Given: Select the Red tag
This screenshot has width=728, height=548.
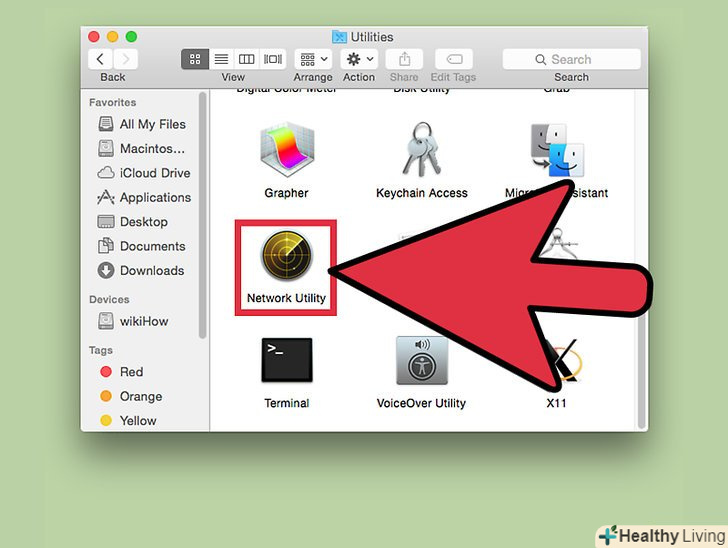Looking at the screenshot, I should coord(122,372).
